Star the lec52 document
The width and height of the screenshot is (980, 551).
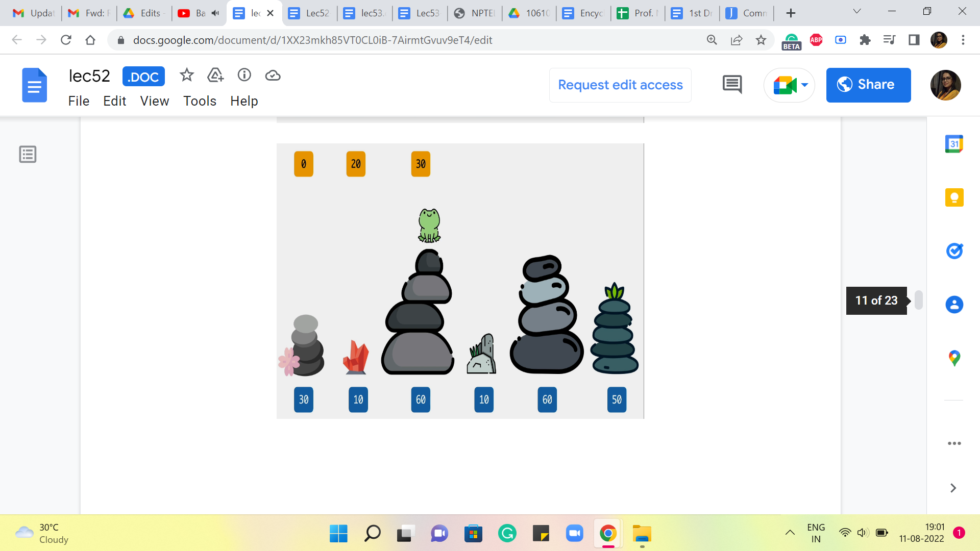point(187,76)
